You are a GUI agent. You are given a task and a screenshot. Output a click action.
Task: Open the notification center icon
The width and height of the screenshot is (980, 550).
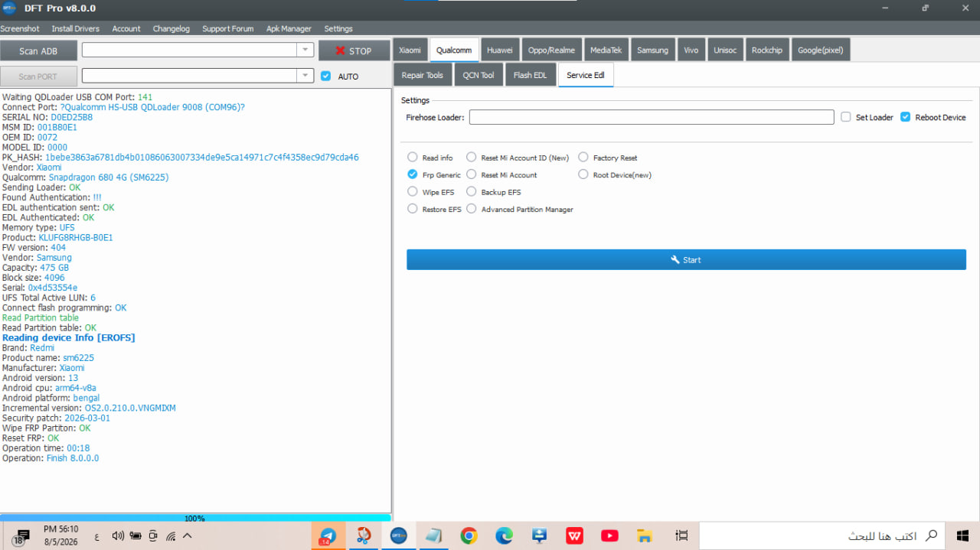click(21, 536)
